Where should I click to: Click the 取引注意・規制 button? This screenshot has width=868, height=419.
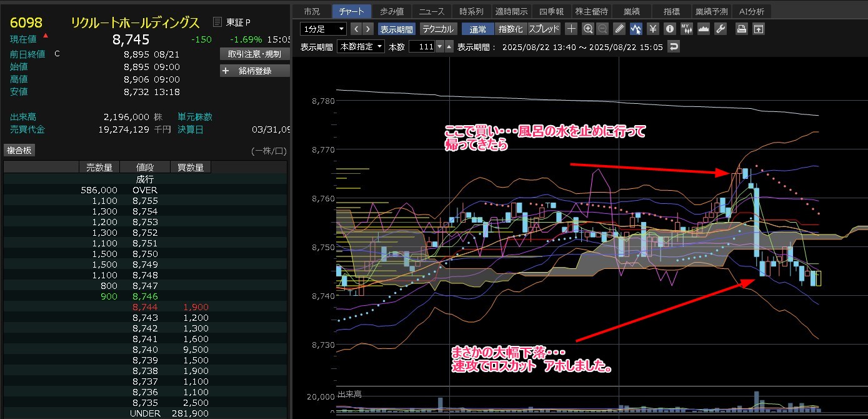(255, 54)
